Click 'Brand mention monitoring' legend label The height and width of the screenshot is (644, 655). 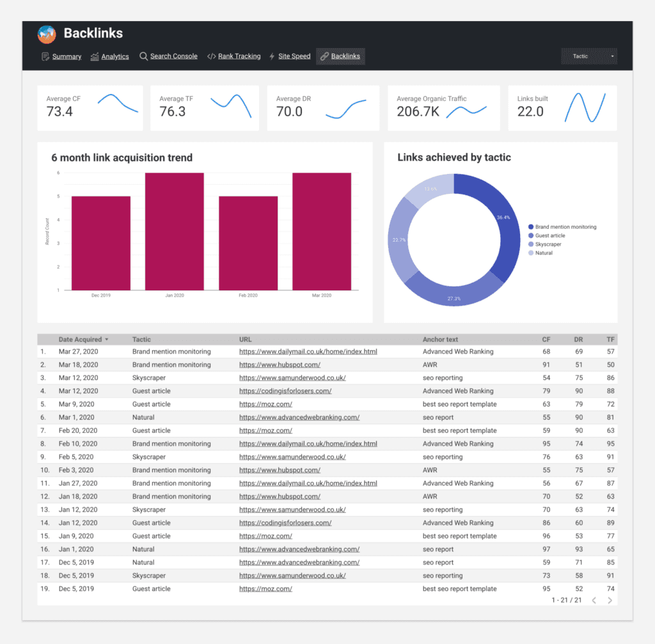(565, 227)
